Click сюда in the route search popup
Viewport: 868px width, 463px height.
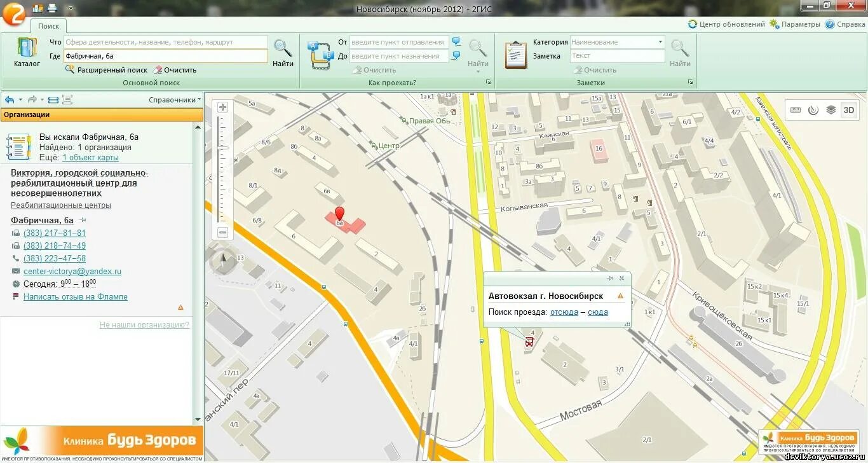(598, 312)
